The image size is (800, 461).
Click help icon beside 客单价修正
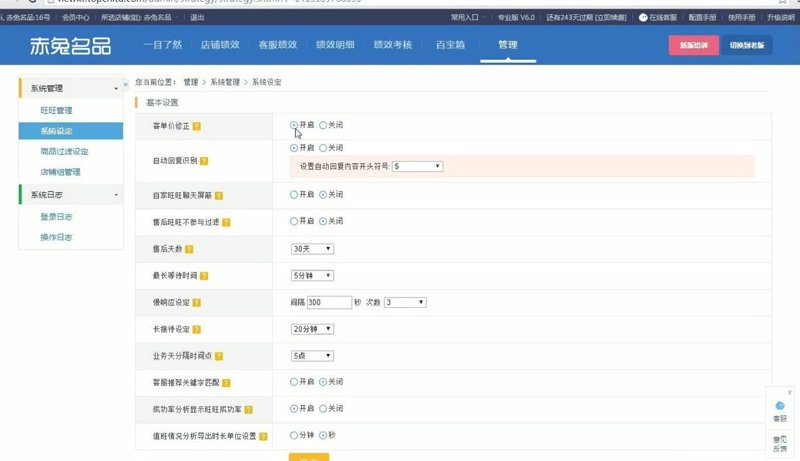pyautogui.click(x=196, y=126)
